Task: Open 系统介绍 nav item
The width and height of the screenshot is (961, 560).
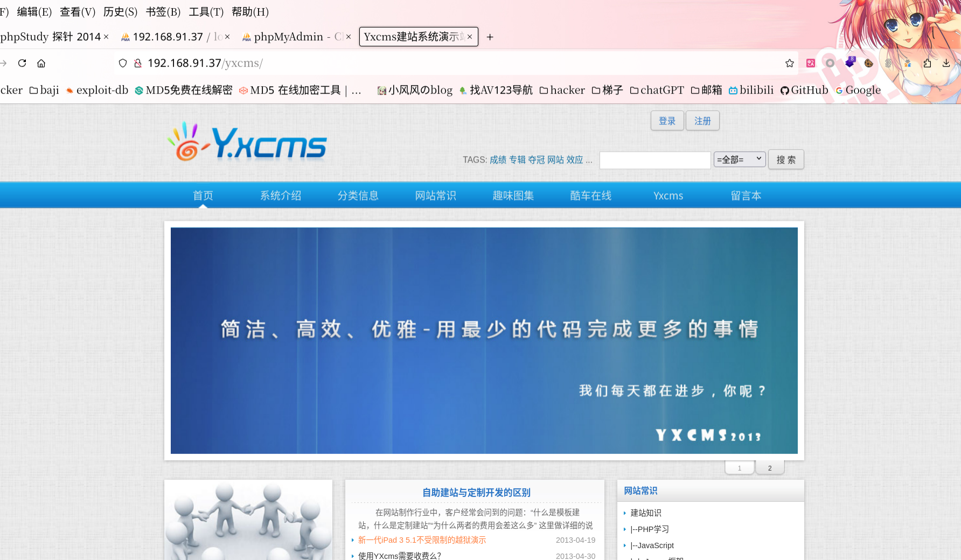Action: pos(281,195)
